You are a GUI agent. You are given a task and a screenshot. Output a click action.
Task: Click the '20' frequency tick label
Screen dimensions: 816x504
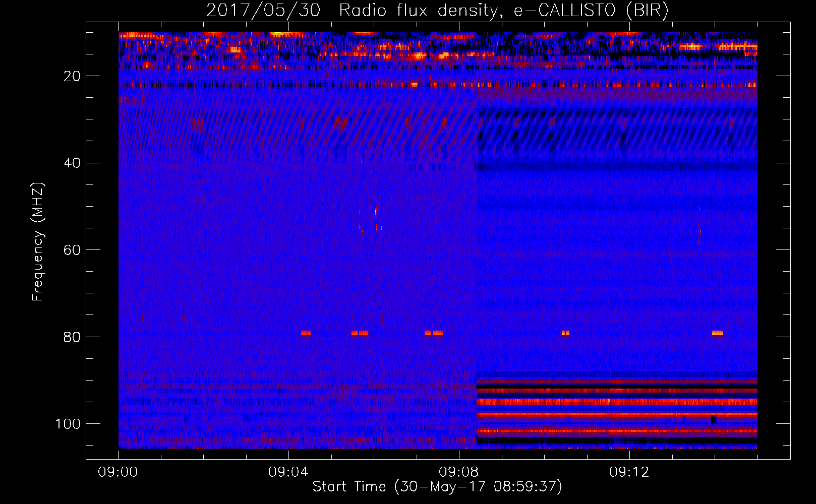tap(72, 76)
